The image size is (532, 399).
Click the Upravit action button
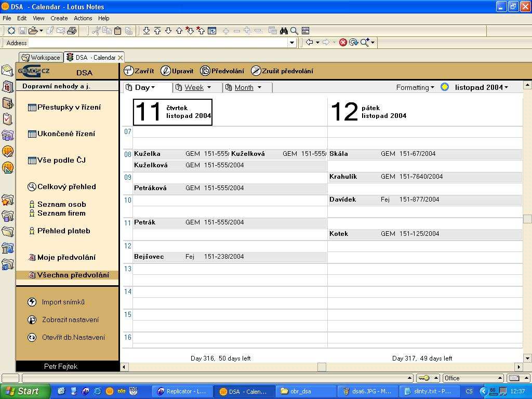(x=177, y=71)
